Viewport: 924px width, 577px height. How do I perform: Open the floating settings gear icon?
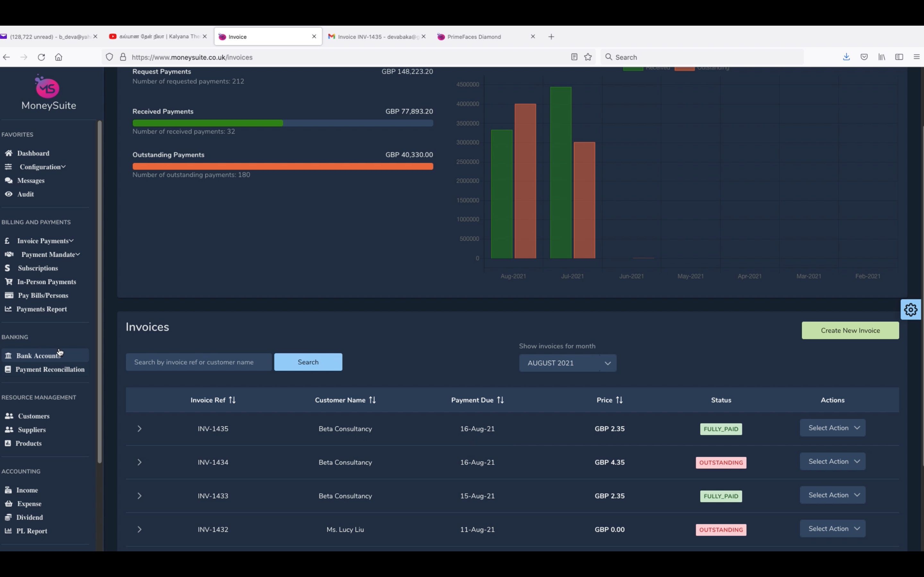pos(911,309)
